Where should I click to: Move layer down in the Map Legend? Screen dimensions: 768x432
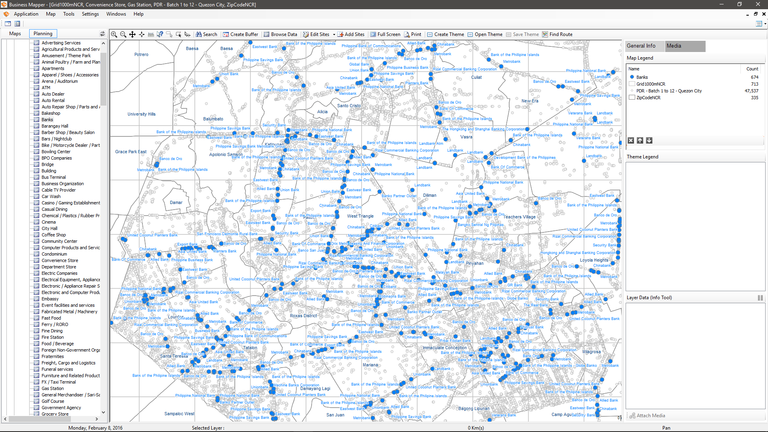click(649, 141)
